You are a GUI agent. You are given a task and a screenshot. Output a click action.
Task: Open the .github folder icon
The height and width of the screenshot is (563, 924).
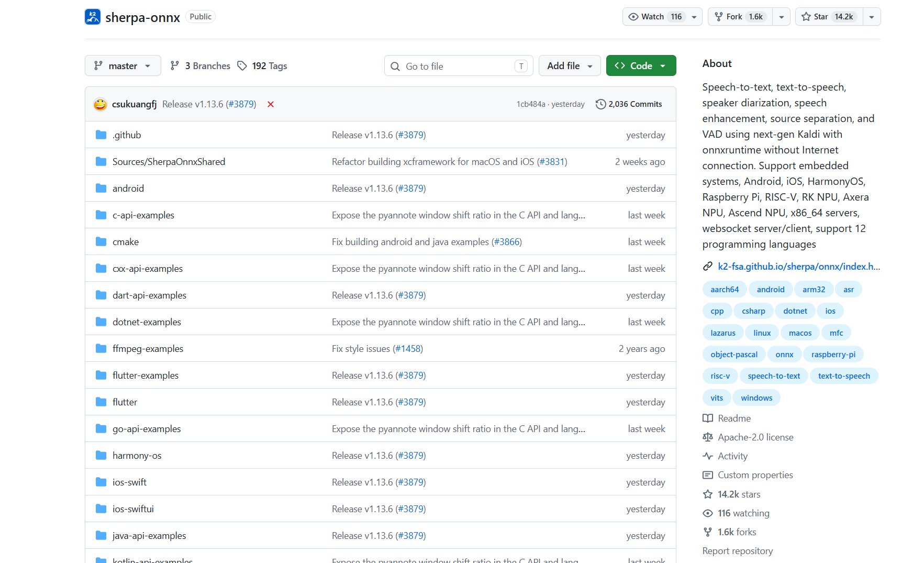click(x=101, y=135)
